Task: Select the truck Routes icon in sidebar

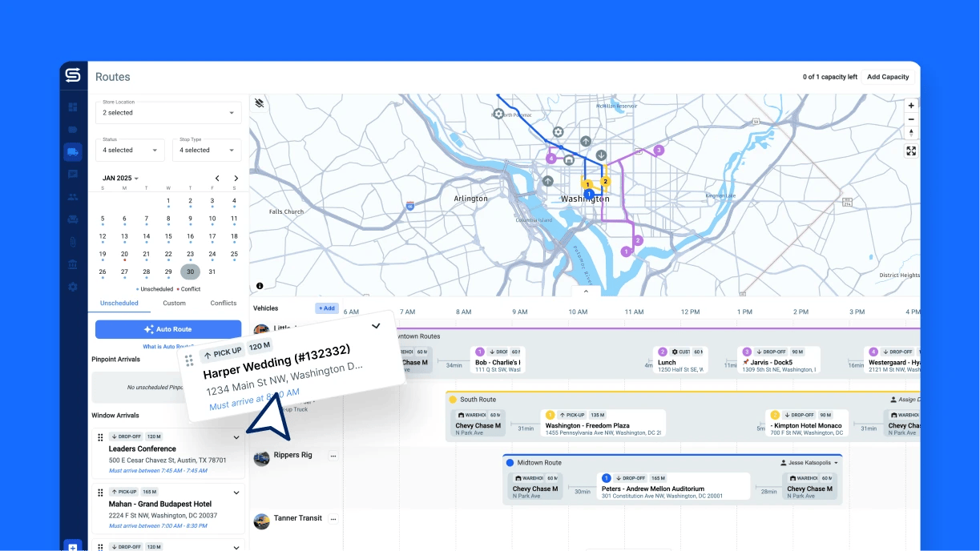Action: tap(73, 151)
